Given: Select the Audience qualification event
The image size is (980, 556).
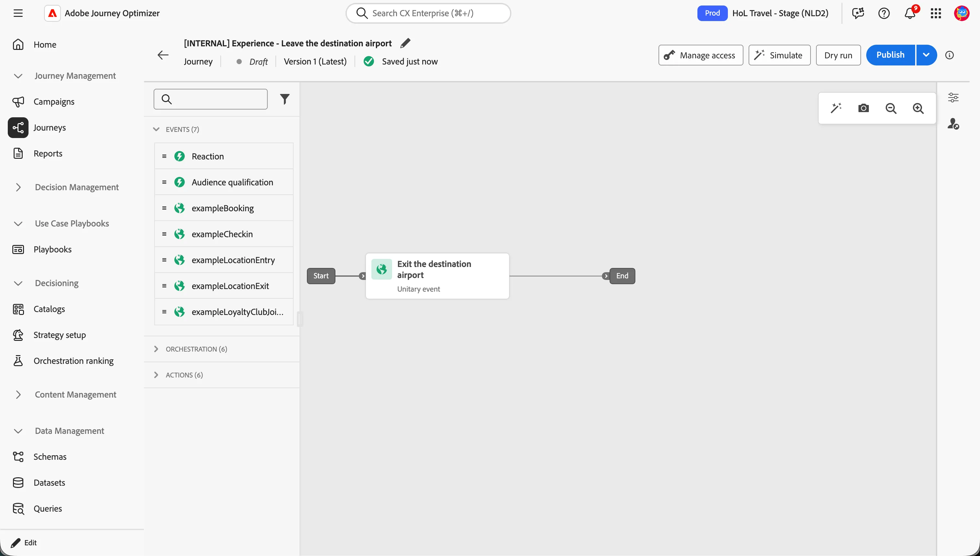Looking at the screenshot, I should (224, 182).
